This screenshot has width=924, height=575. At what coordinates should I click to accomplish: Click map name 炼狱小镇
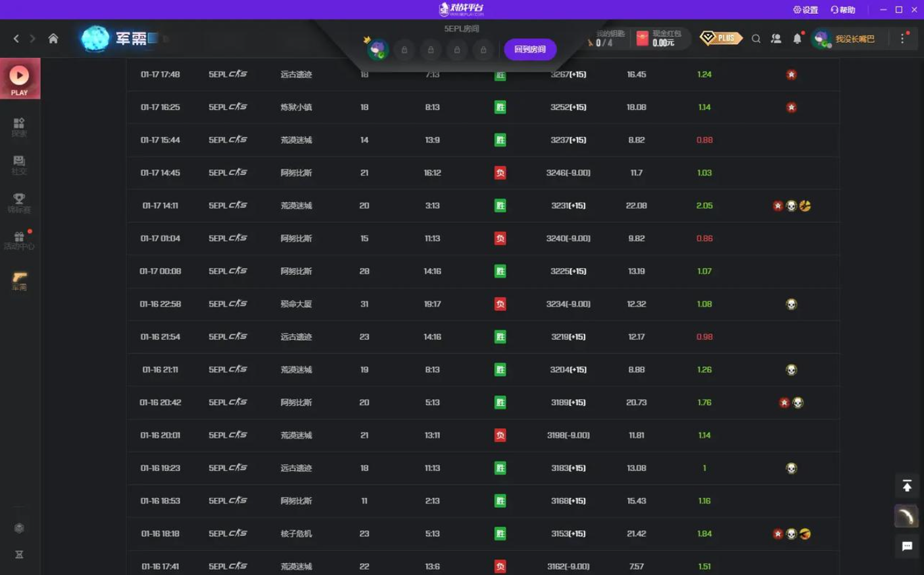coord(296,107)
